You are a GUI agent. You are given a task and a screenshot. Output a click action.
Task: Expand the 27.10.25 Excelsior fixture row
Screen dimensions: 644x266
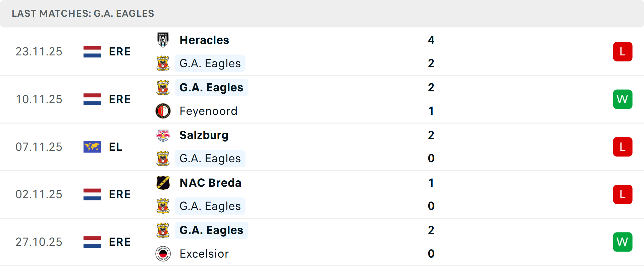tap(322, 242)
